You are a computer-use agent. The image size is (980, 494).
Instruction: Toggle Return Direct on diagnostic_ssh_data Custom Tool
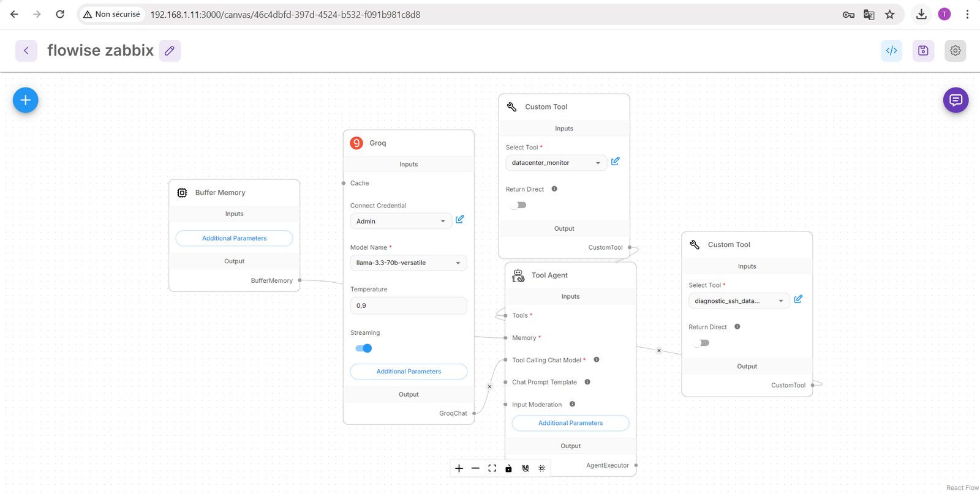pyautogui.click(x=701, y=343)
